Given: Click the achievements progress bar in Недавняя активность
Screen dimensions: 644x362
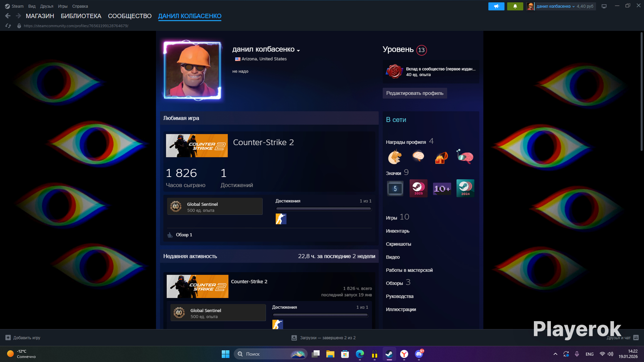Looking at the screenshot, I should (x=320, y=315).
